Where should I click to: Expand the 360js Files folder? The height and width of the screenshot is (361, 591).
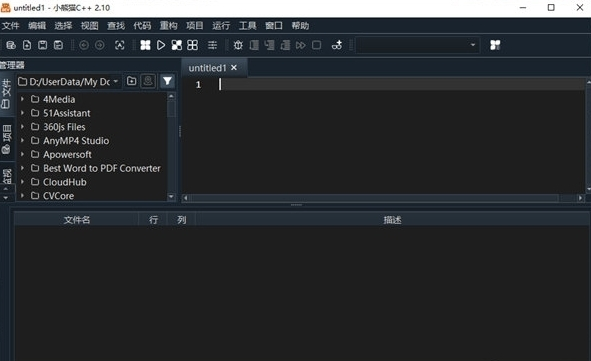pos(22,127)
